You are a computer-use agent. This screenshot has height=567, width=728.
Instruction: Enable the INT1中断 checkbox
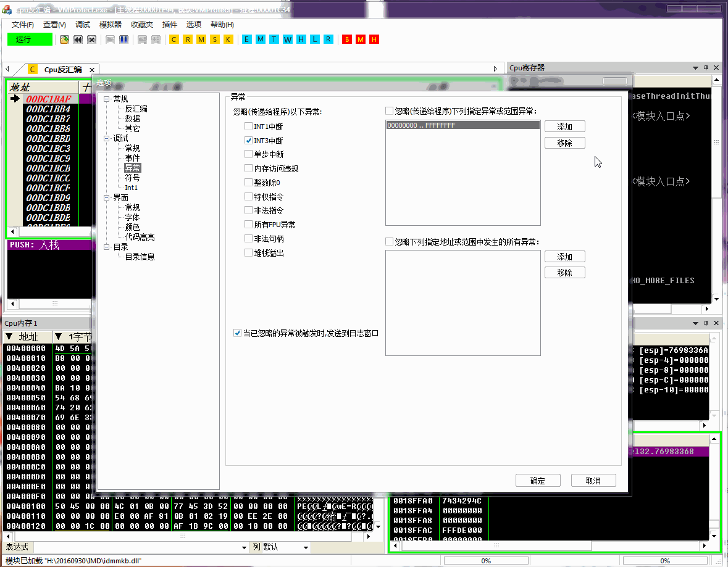[x=248, y=126]
